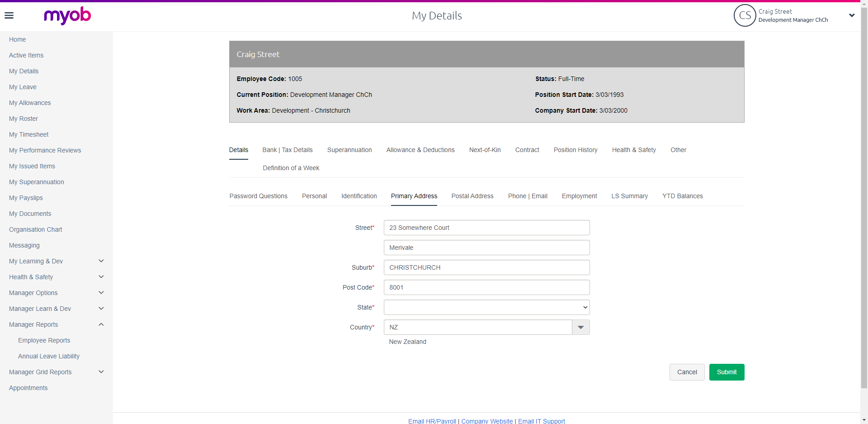Click Email HR/Payroll link
This screenshot has height=424, width=868.
coord(432,421)
